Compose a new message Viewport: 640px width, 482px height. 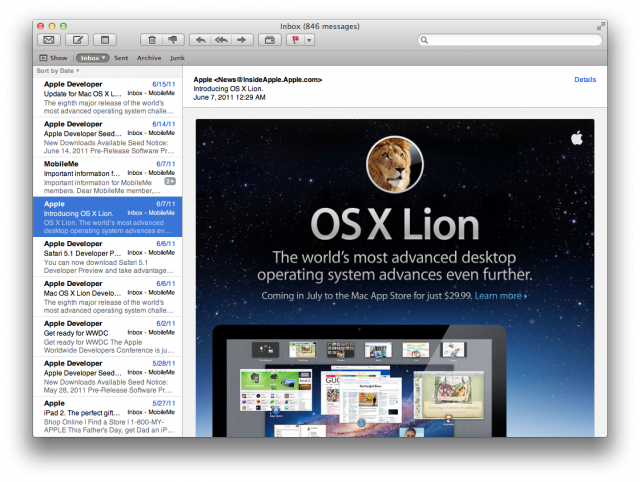[x=77, y=40]
